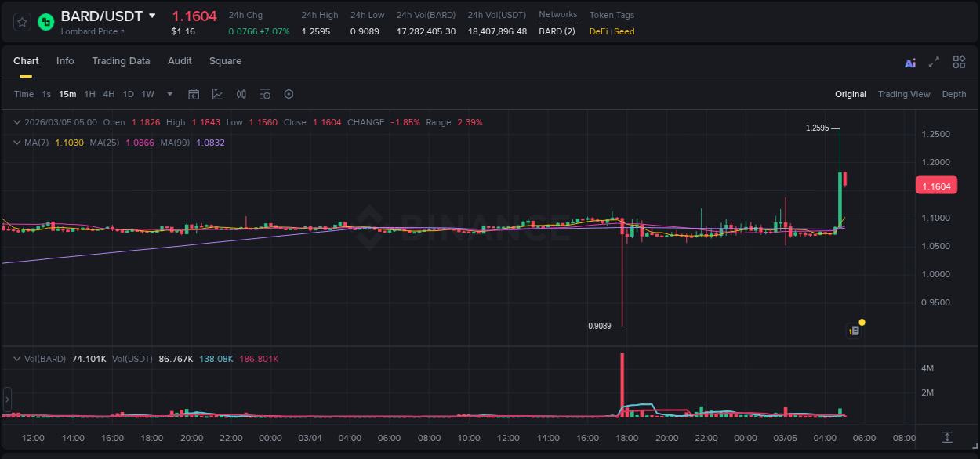This screenshot has width=980, height=459.
Task: Select the 1H time interval
Action: [89, 94]
